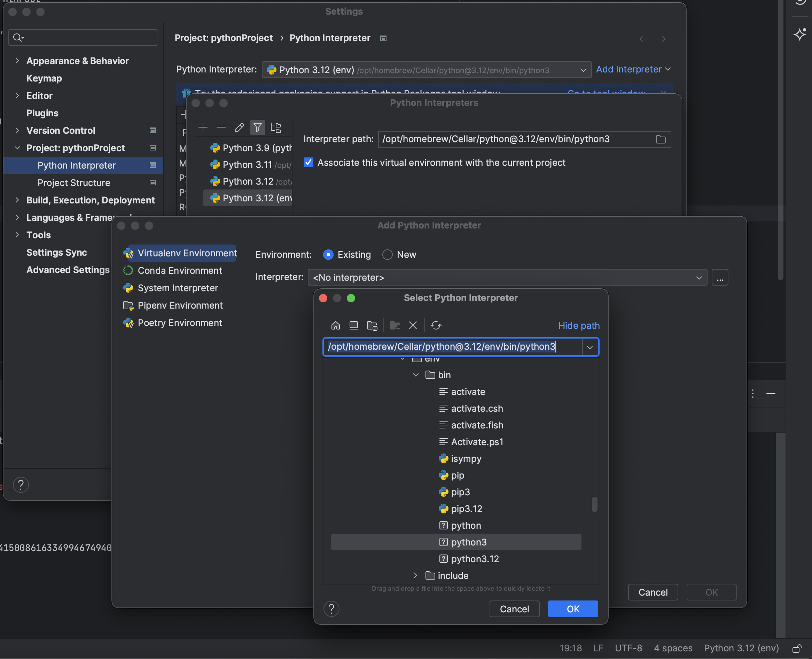
Task: Expand the include folder in the tree
Action: (415, 575)
